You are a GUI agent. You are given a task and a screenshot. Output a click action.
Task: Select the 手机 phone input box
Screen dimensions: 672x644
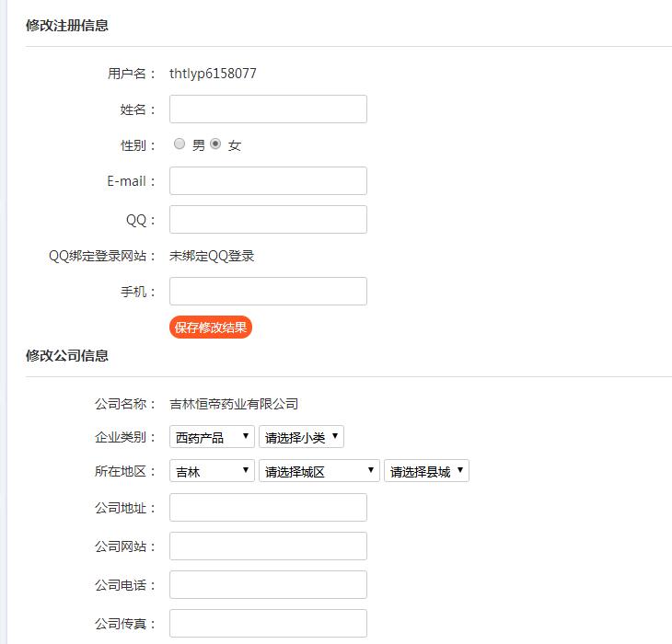pos(268,291)
